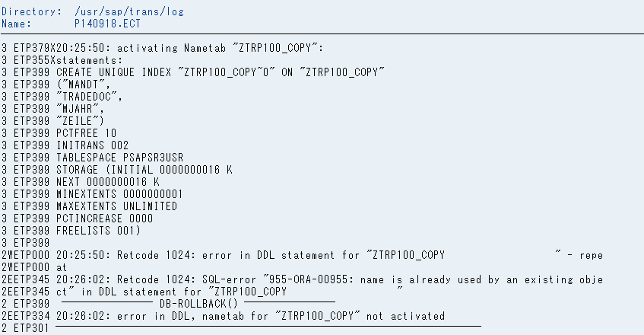Select the MINEXTENTS 0000000001 line

92,194
